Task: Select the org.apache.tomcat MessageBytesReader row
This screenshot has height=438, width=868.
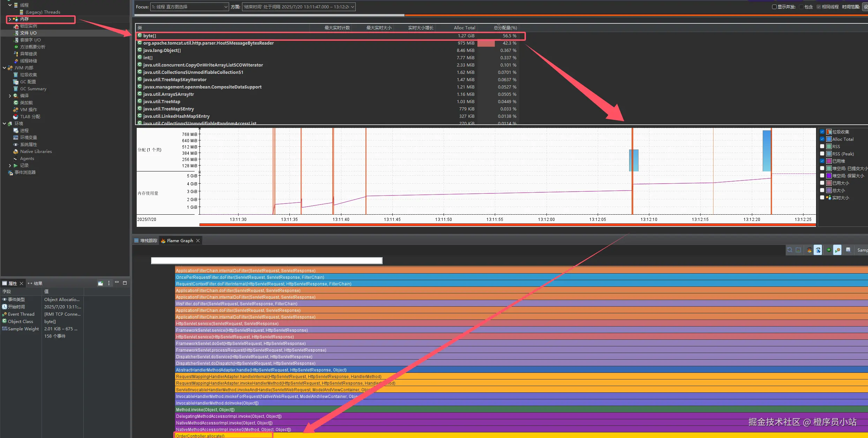Action: click(x=208, y=43)
